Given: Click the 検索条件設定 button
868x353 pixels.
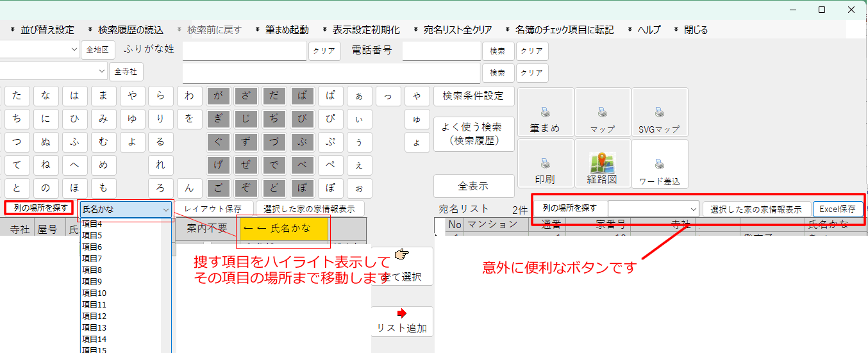Looking at the screenshot, I should pos(473,96).
